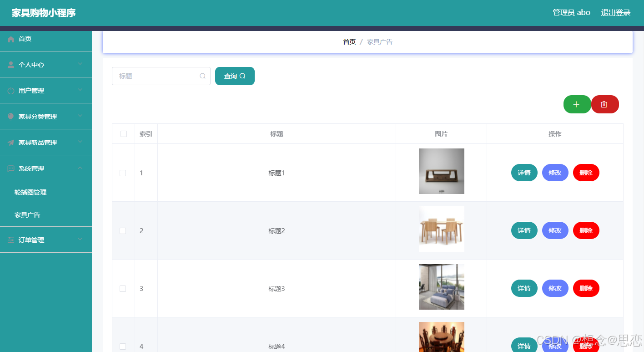
Task: Check the checkbox for row 标题2
Action: coord(123,231)
